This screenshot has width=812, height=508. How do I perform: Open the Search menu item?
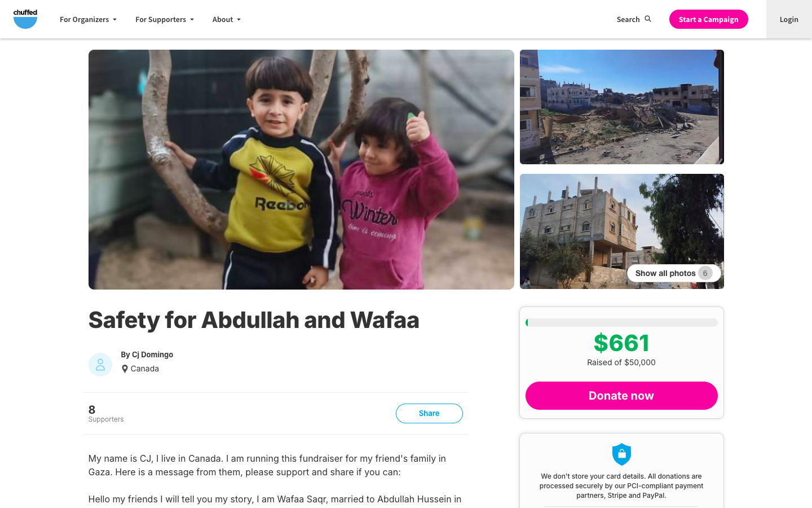tap(634, 19)
